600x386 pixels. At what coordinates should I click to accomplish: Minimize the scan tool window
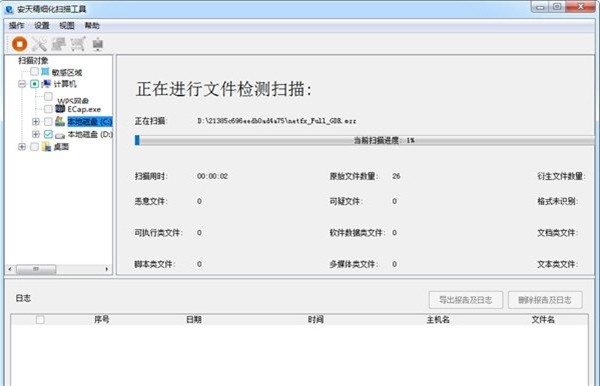click(x=540, y=7)
